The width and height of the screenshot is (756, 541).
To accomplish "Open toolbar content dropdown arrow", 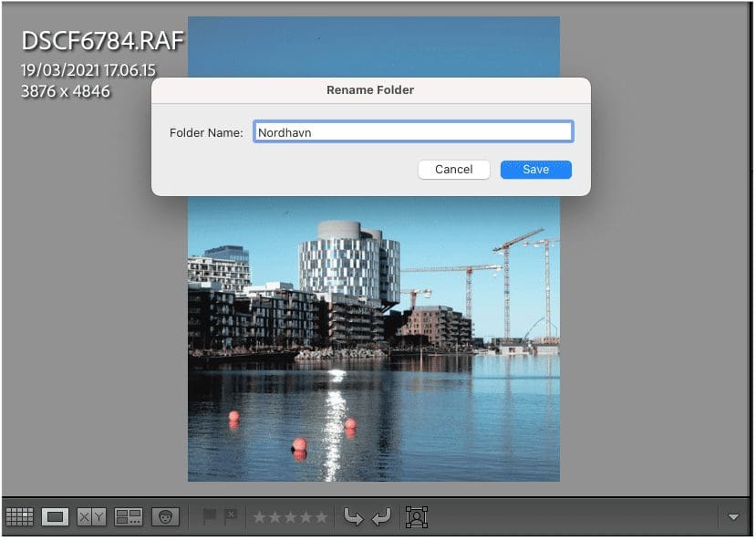I will click(733, 517).
